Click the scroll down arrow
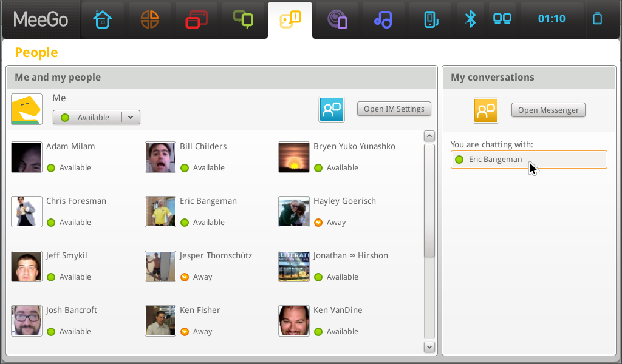This screenshot has height=364, width=622. tap(429, 347)
